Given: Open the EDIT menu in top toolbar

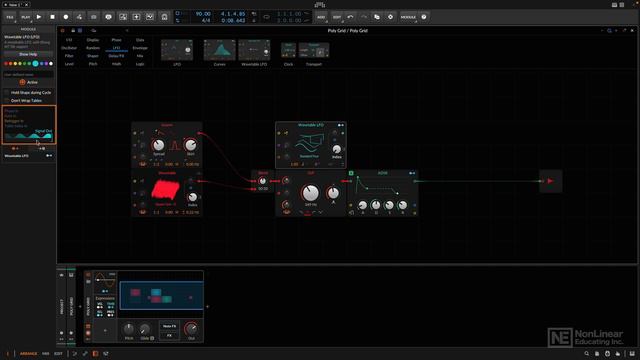Looking at the screenshot, I should [337, 17].
